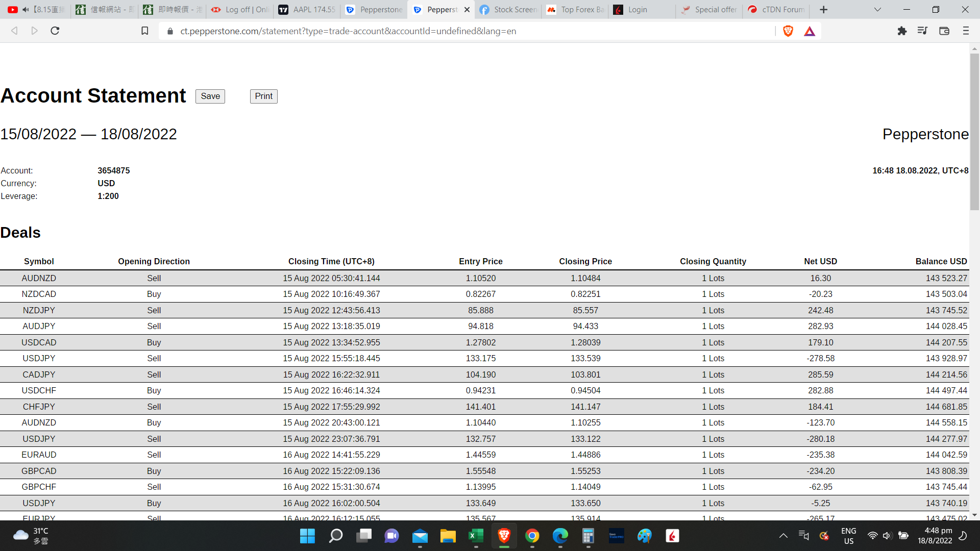980x551 pixels.
Task: Open the media playlist icon in toolbar
Action: click(x=922, y=31)
